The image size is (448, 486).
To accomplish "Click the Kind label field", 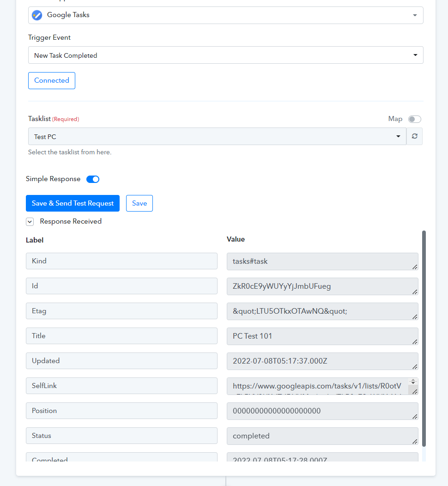I will click(x=122, y=261).
